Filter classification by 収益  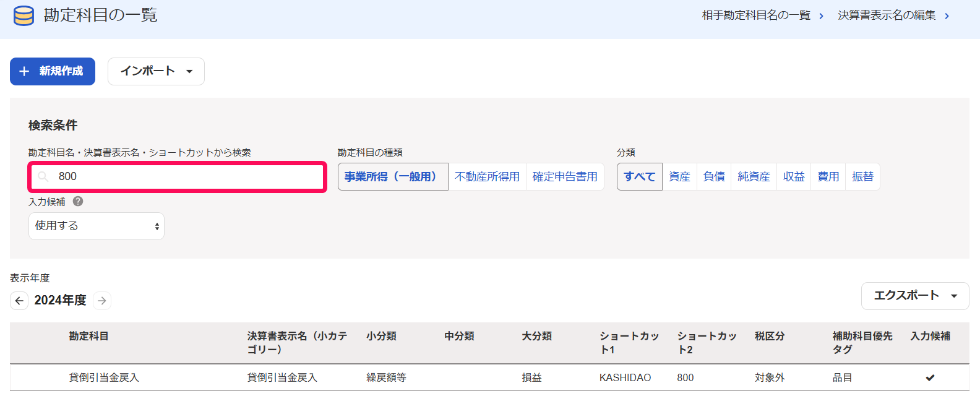tap(794, 177)
